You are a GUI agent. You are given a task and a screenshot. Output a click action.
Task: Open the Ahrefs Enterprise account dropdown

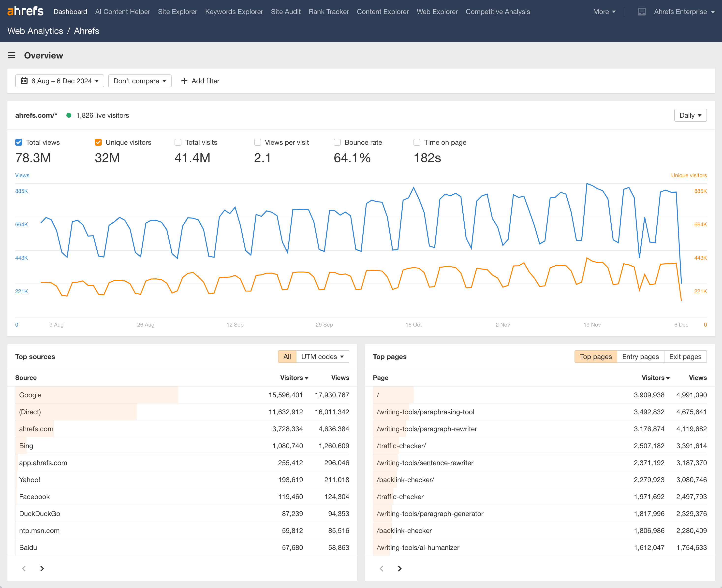(684, 12)
